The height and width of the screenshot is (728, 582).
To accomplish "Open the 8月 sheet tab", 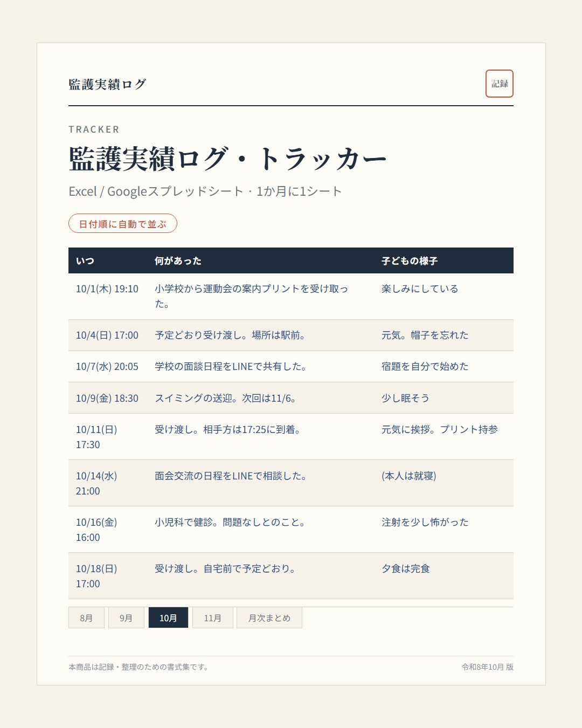I will [x=86, y=618].
